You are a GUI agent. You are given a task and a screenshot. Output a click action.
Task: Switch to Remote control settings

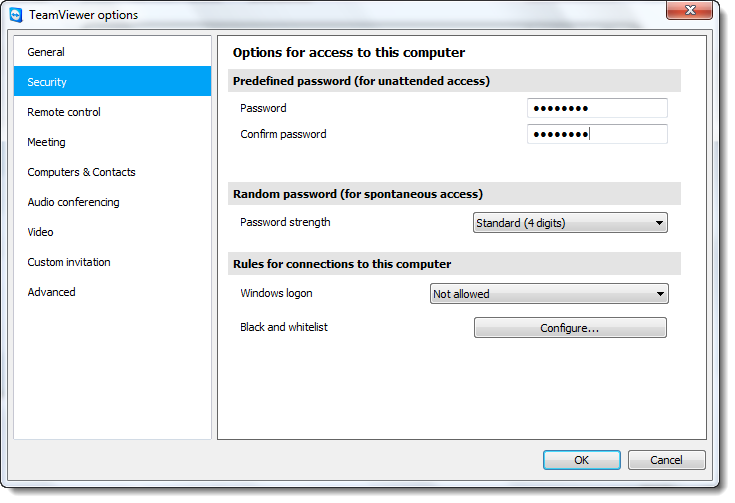click(112, 112)
